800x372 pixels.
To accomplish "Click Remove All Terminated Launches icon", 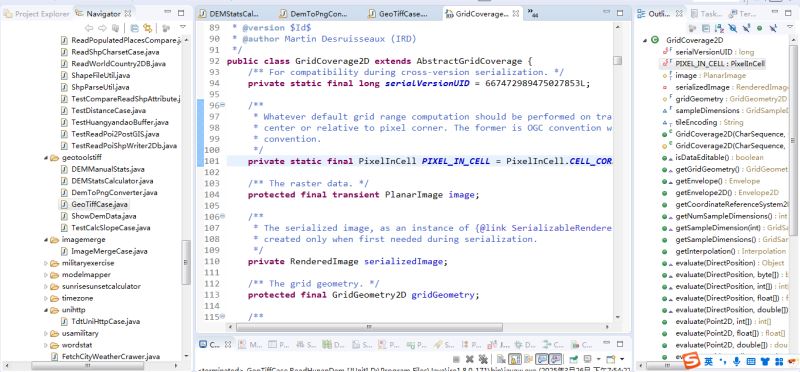I will (x=483, y=359).
